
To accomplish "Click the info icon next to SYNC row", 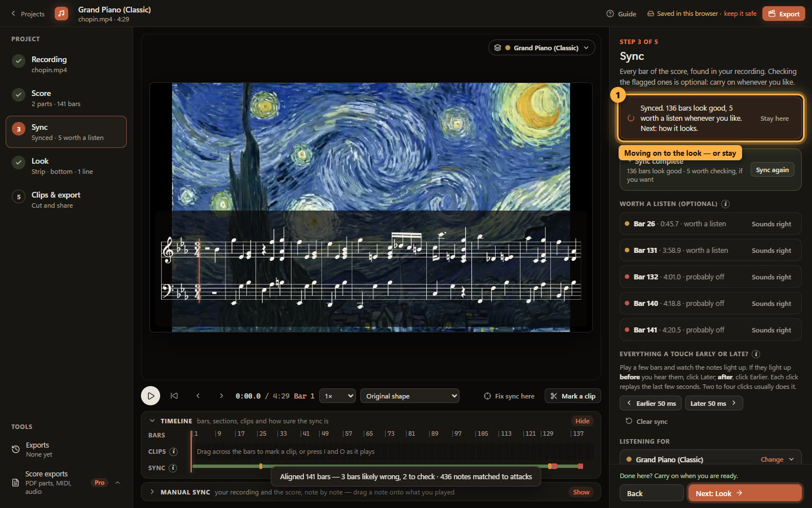I will pyautogui.click(x=173, y=468).
